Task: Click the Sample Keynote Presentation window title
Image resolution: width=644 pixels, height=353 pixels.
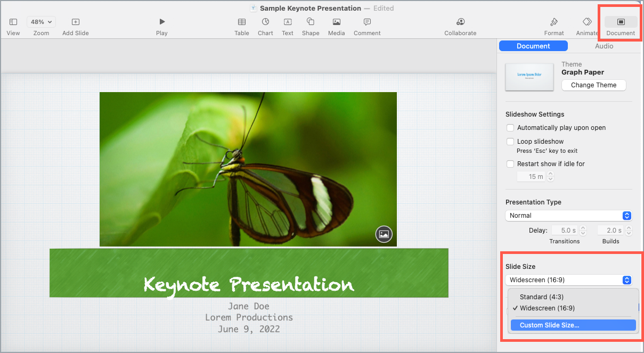Action: pyautogui.click(x=311, y=8)
